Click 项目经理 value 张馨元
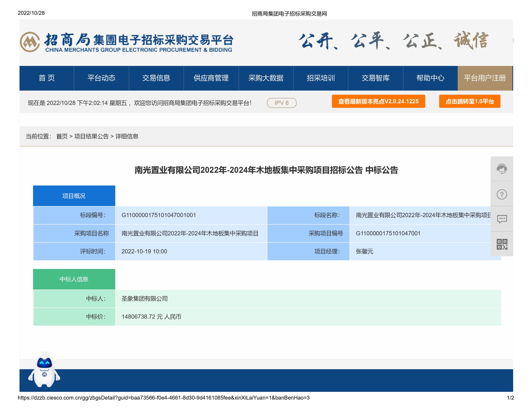Screen dimensions: 532x411 (x=364, y=251)
